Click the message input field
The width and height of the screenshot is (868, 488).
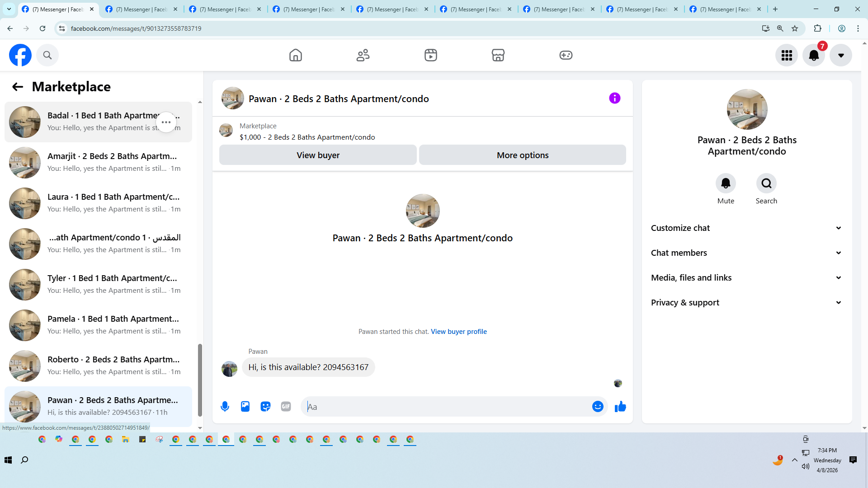(448, 407)
